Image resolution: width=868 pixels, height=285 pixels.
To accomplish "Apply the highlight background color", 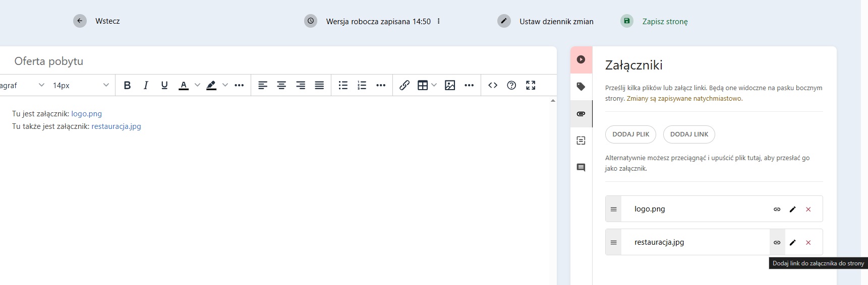I will click(211, 86).
